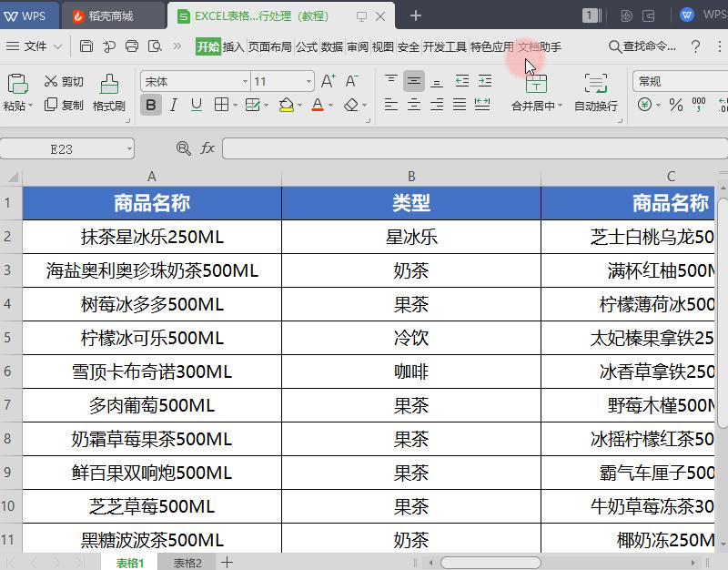
Task: Toggle bold formatting
Action: 150,105
